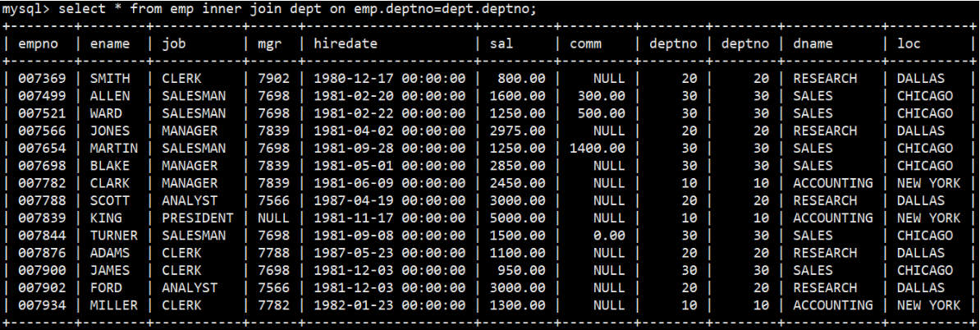Click hire date 1987-05-23 00:00:00

pos(389,253)
